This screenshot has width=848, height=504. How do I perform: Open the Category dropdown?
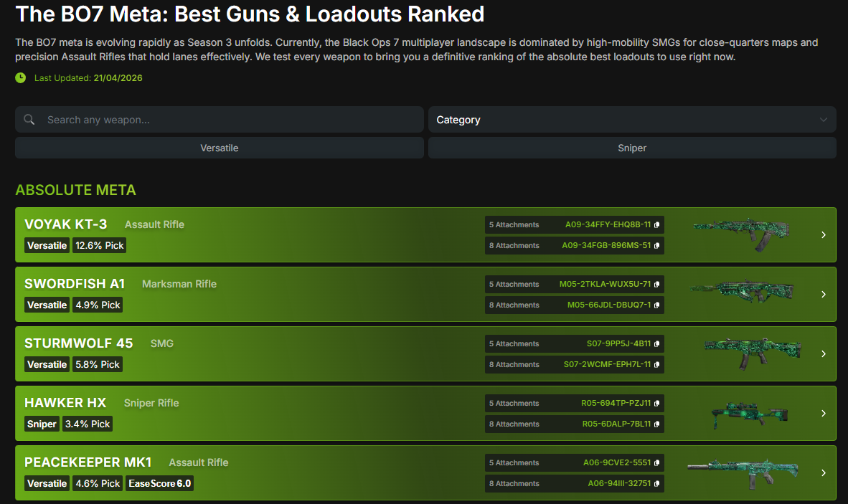(631, 120)
